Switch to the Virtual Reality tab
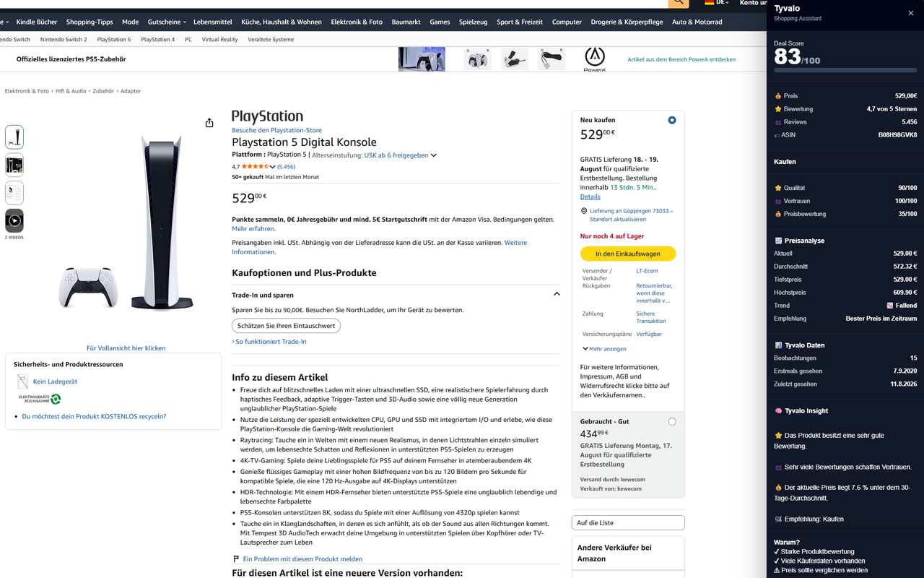 (219, 40)
